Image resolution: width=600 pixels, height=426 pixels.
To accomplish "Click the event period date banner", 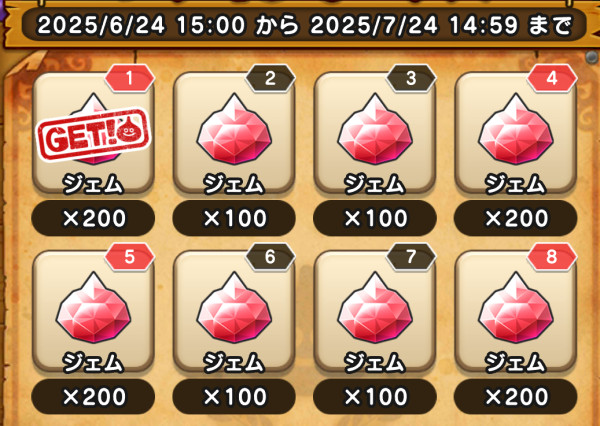I will (304, 25).
